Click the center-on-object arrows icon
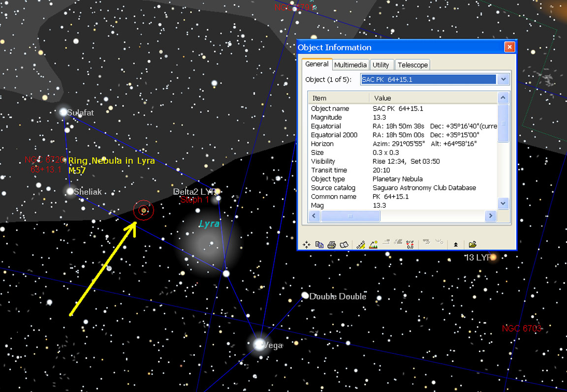 tap(306, 244)
